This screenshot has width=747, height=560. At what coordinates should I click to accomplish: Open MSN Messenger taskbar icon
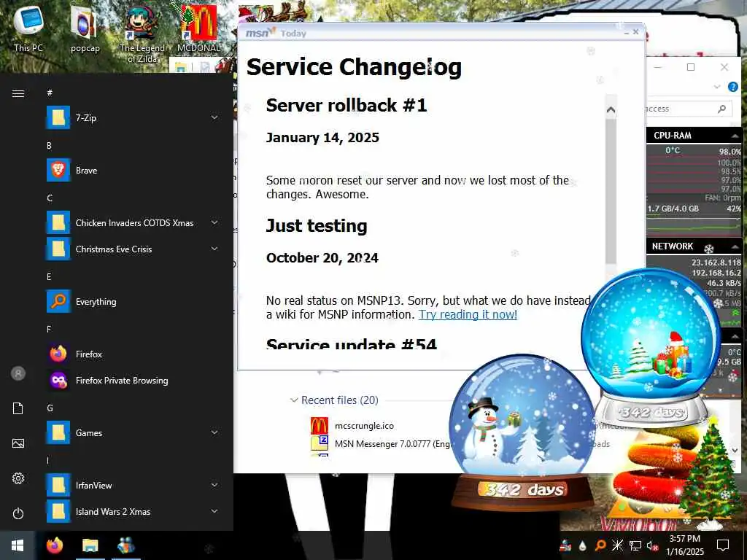click(x=125, y=545)
